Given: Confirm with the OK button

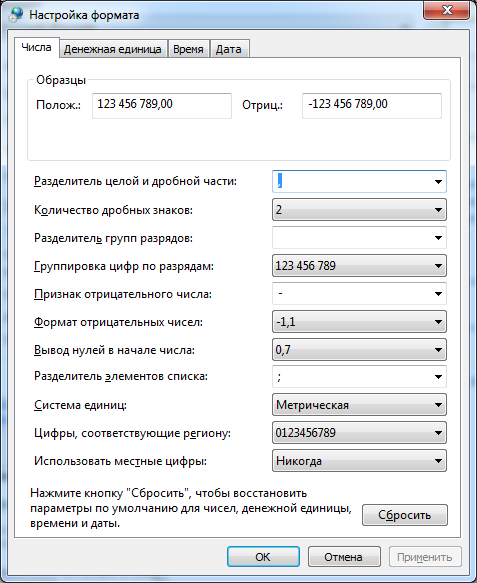Looking at the screenshot, I should coord(263,557).
